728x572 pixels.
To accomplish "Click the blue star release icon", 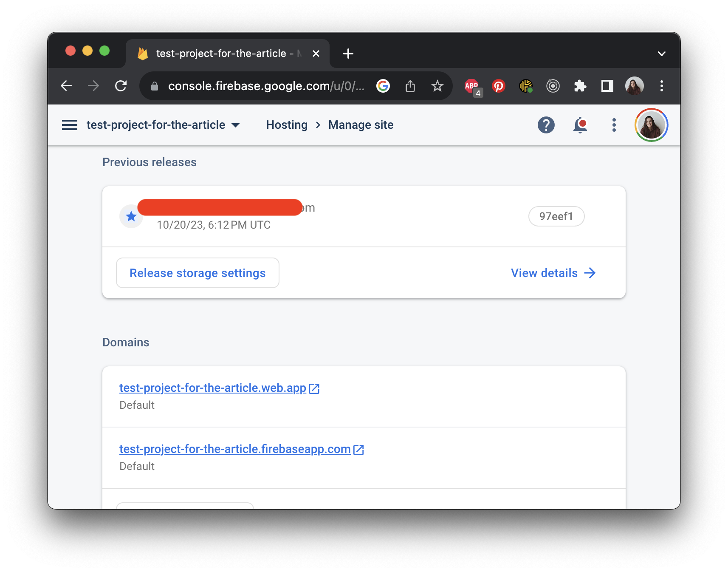I will coord(131,216).
